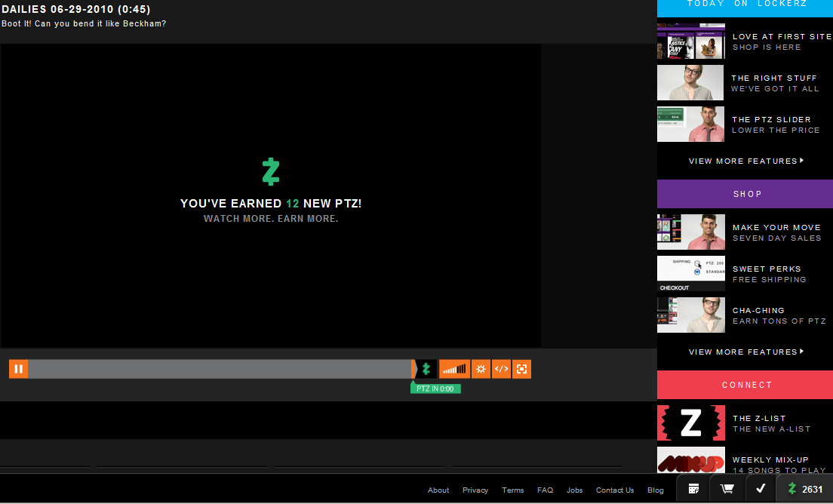The image size is (833, 504).
Task: Expand View More Features above the SHOP header
Action: click(x=746, y=161)
